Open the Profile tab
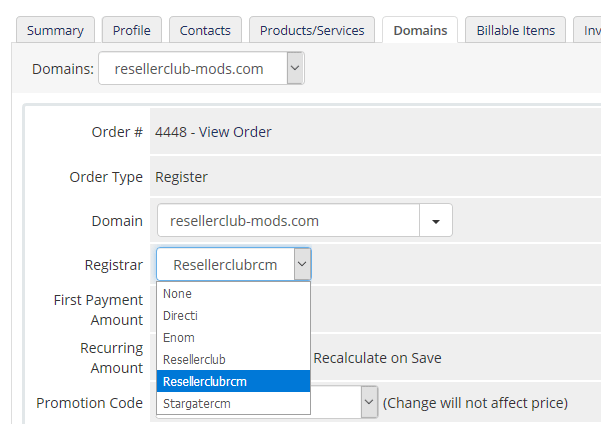The height and width of the screenshot is (424, 601). click(131, 30)
